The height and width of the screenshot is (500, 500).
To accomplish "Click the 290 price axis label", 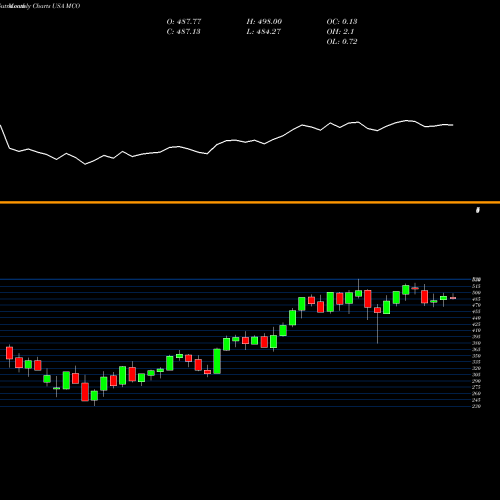I will [476, 381].
